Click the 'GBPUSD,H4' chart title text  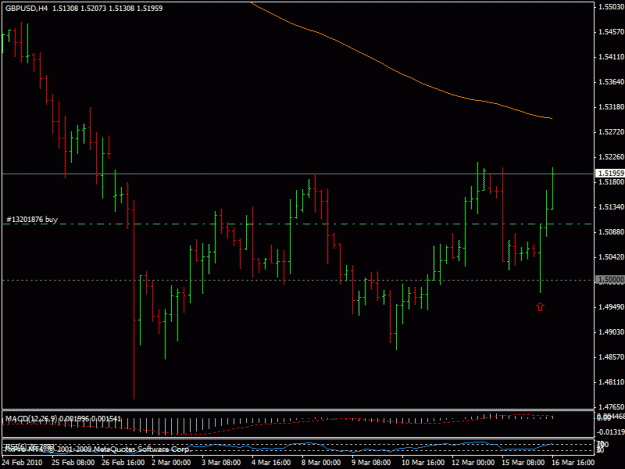click(26, 8)
